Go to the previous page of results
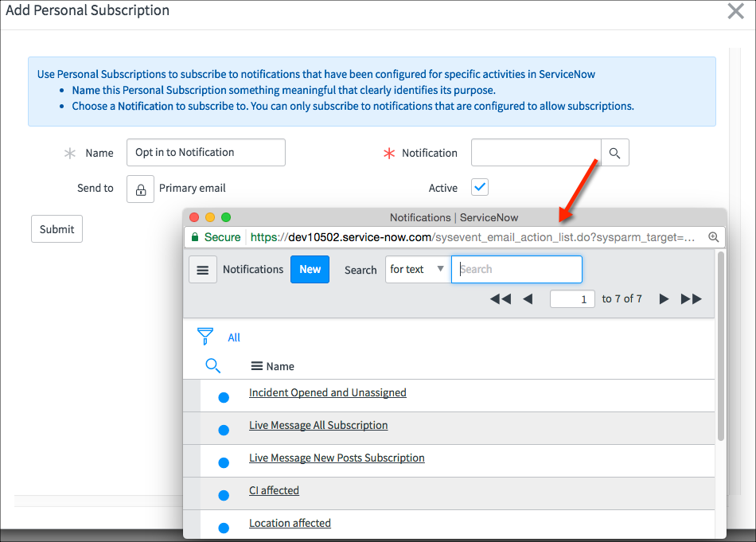This screenshot has height=542, width=756. 528,299
